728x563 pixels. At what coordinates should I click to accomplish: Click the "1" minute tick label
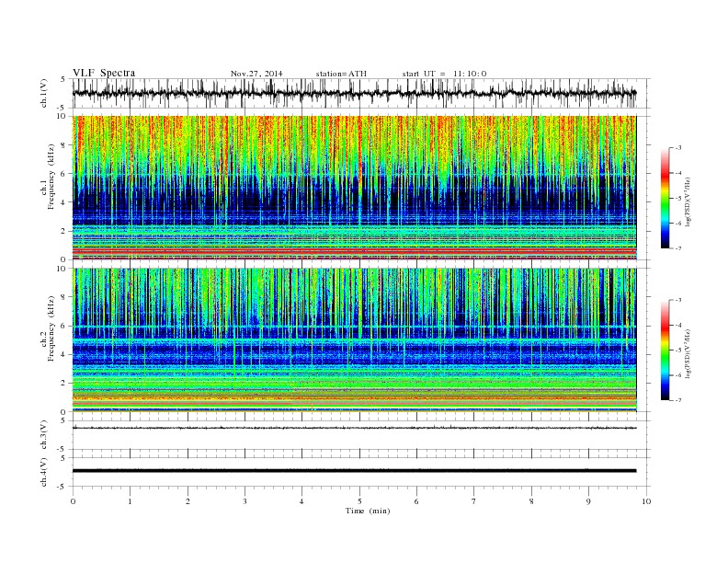130,501
